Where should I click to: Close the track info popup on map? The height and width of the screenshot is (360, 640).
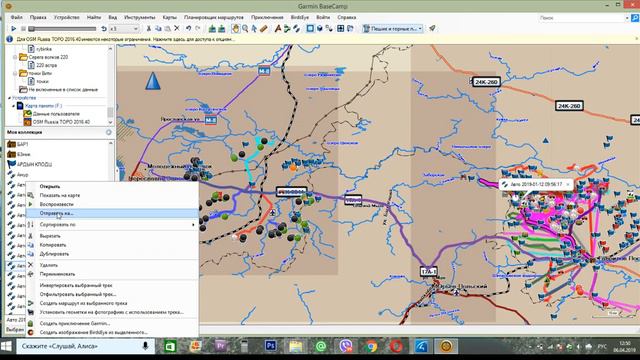pyautogui.click(x=568, y=184)
